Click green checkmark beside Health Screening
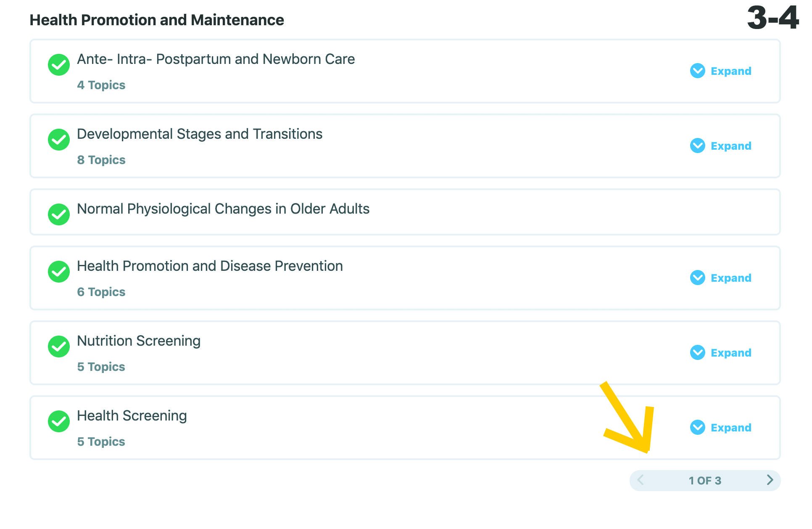Viewport: 812px width, 529px height. coord(58,421)
